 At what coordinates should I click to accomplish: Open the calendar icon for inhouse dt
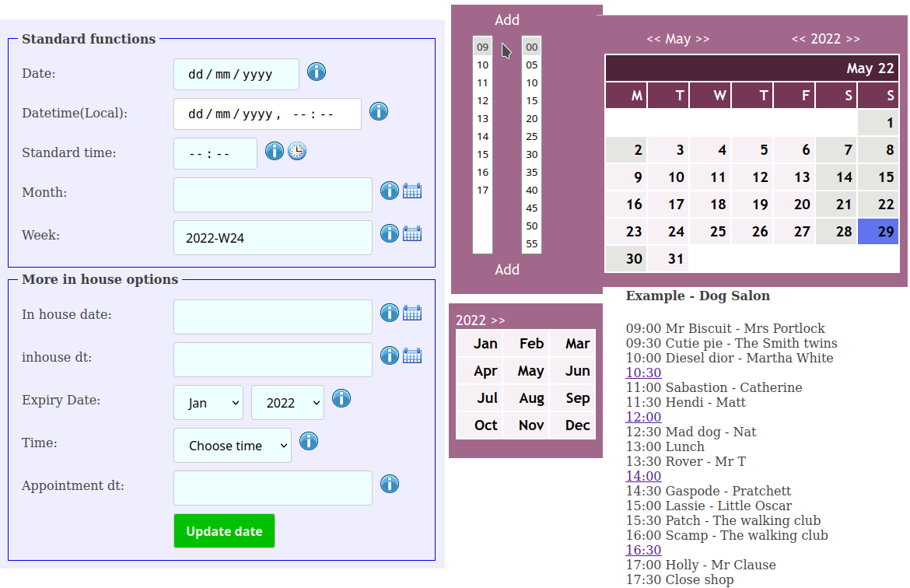coord(412,355)
